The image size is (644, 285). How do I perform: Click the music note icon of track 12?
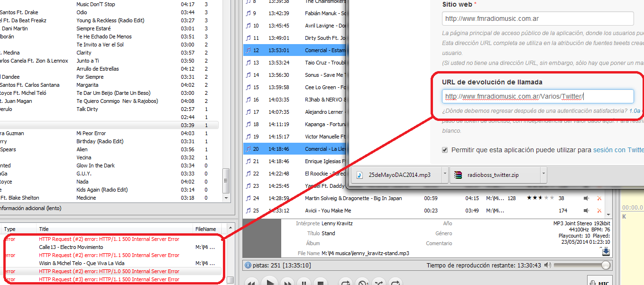click(x=248, y=50)
